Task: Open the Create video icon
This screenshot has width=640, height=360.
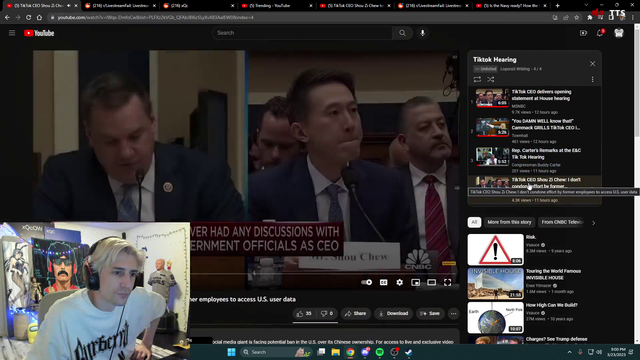Action: coord(583,33)
